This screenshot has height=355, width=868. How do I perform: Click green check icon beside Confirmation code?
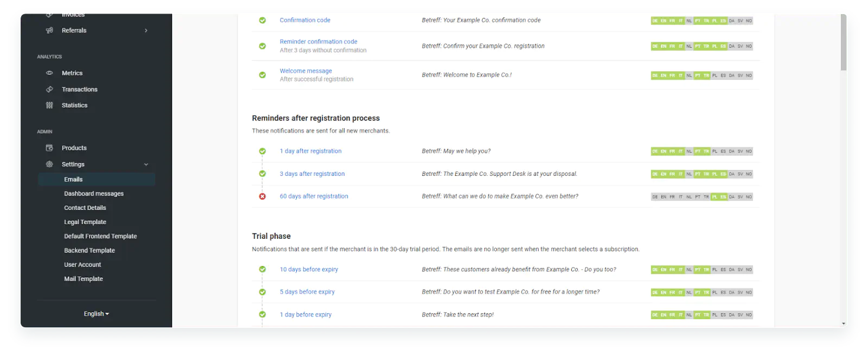(263, 20)
